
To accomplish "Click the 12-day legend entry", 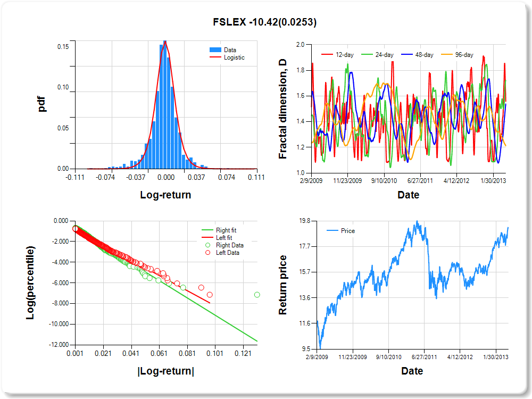I will (x=337, y=55).
